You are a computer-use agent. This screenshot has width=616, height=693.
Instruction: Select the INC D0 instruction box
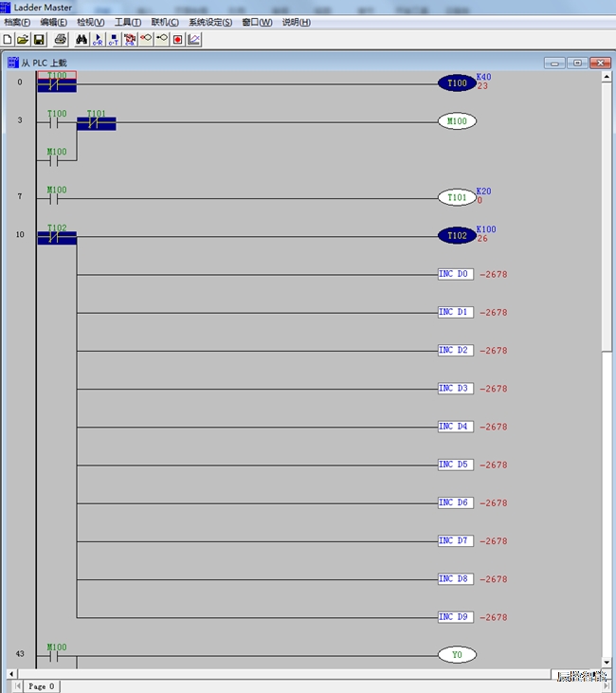click(x=455, y=274)
